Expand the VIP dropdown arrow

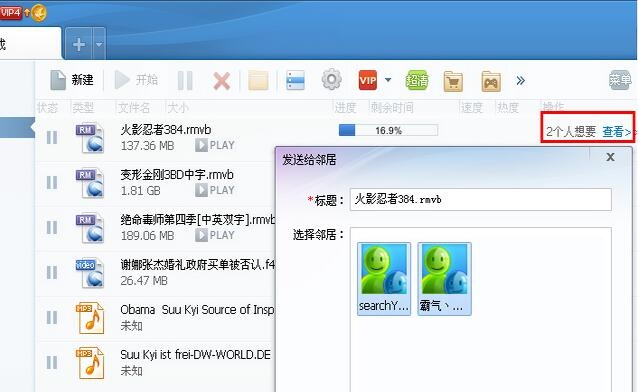[388, 80]
